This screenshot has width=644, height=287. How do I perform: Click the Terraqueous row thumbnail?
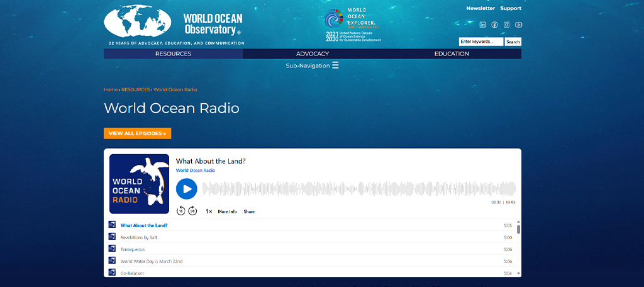click(112, 248)
